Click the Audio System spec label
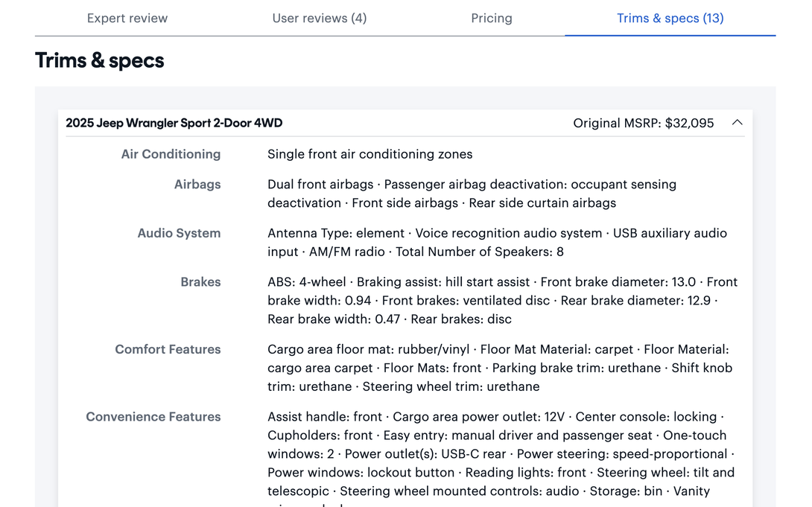The image size is (812, 507). [180, 233]
